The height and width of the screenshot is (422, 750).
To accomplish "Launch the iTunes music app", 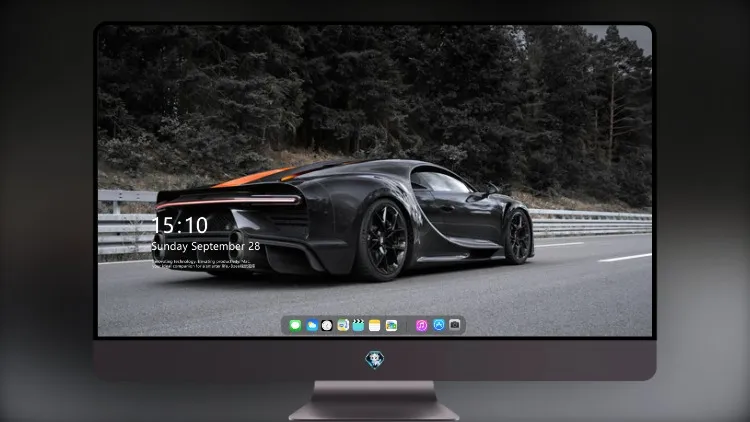I will click(x=421, y=326).
